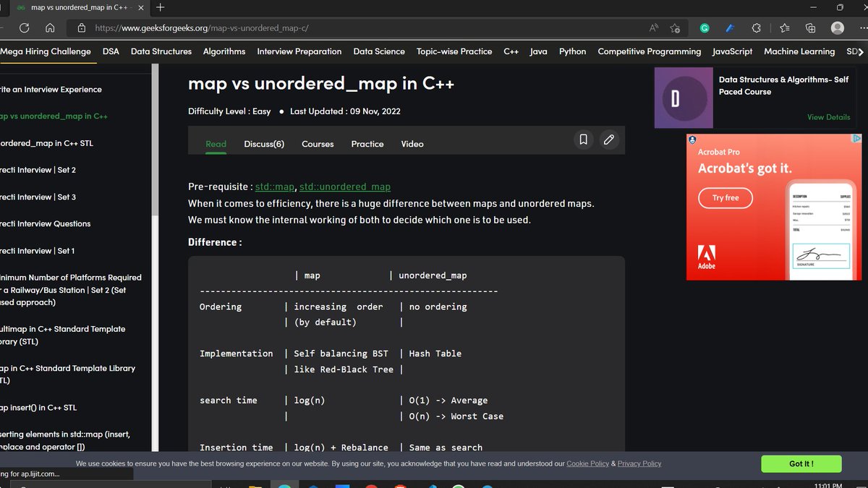Click the Try free ad button

[x=726, y=198]
